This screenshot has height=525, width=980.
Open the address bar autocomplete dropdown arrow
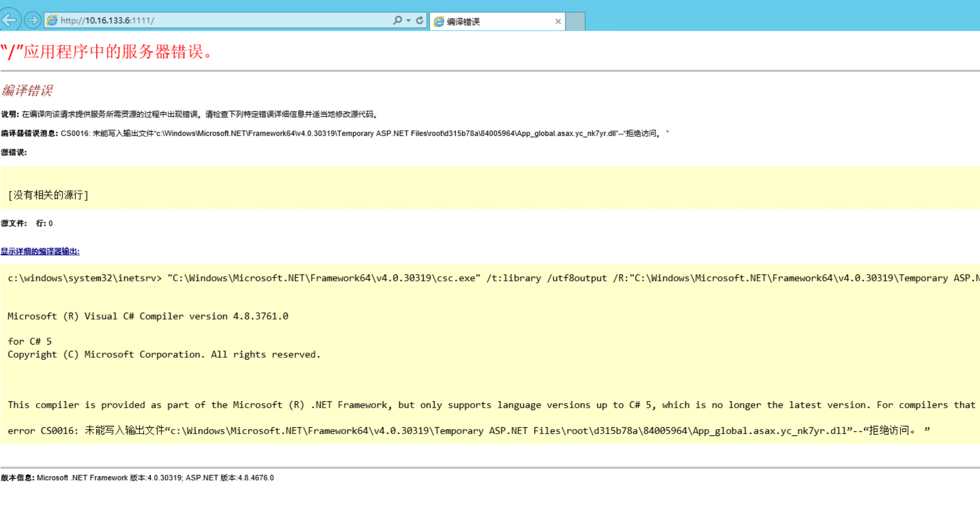(409, 20)
